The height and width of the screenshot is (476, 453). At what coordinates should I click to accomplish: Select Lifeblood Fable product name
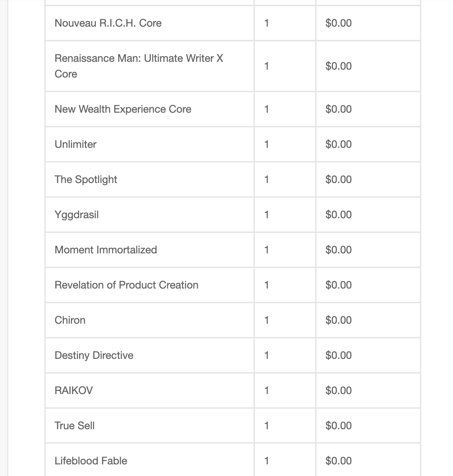(x=91, y=461)
